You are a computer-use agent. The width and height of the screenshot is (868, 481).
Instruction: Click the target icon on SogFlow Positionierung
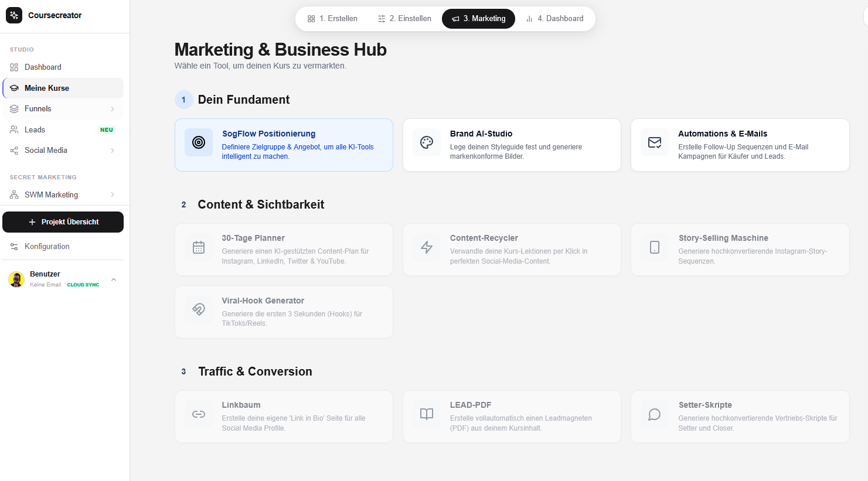(199, 142)
